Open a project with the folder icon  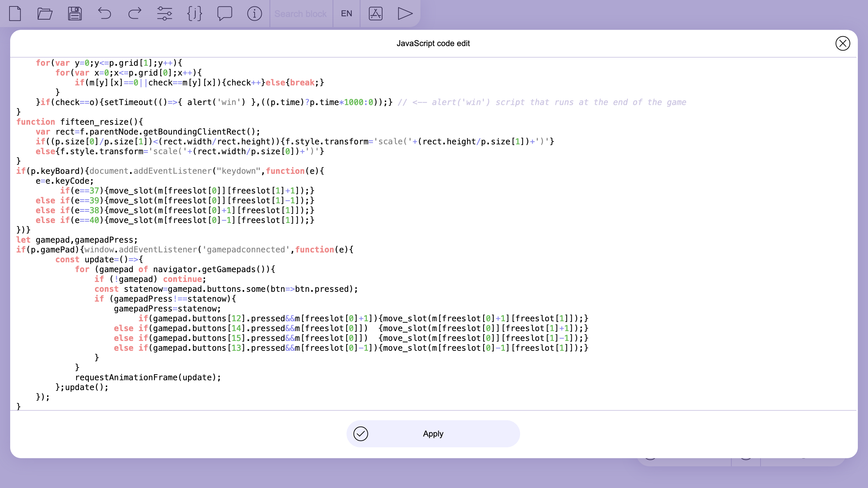(x=45, y=14)
